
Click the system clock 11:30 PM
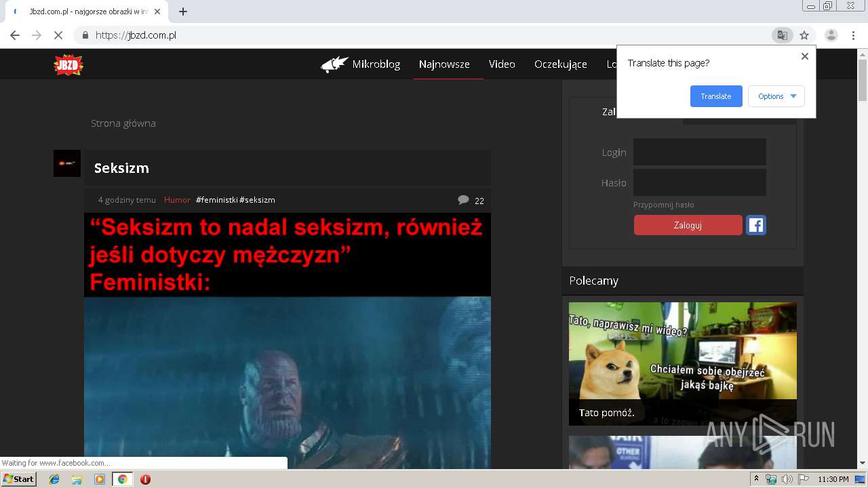(x=833, y=479)
